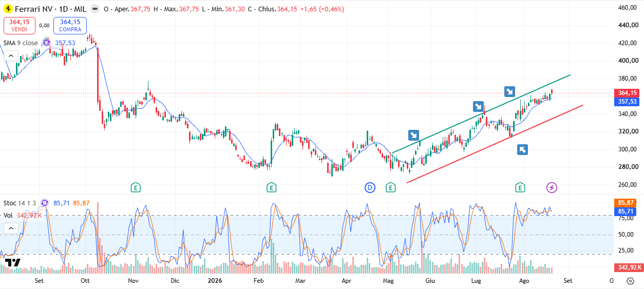Click the Mag label on time axis
This screenshot has height=289, width=644.
click(x=389, y=281)
